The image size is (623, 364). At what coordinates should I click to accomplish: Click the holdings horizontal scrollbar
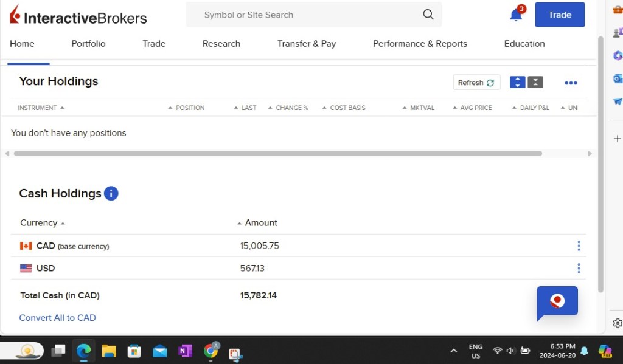pyautogui.click(x=277, y=154)
